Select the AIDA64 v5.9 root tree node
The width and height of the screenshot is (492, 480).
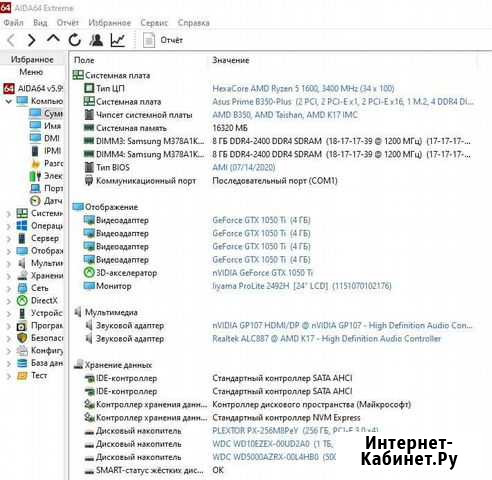point(33,89)
